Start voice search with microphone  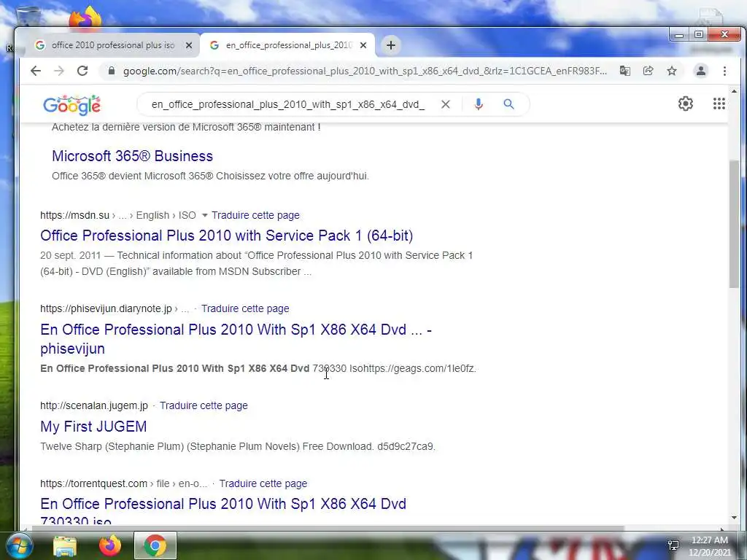(x=479, y=104)
